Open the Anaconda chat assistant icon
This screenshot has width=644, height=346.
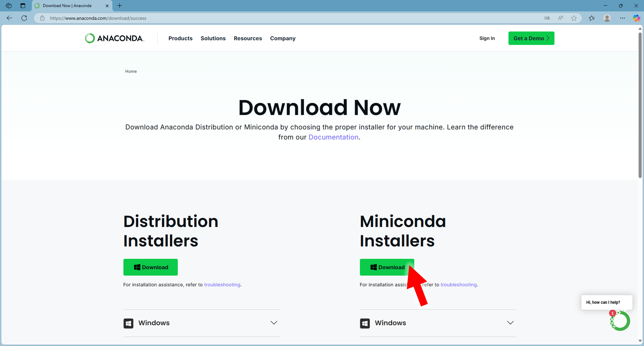tap(620, 321)
